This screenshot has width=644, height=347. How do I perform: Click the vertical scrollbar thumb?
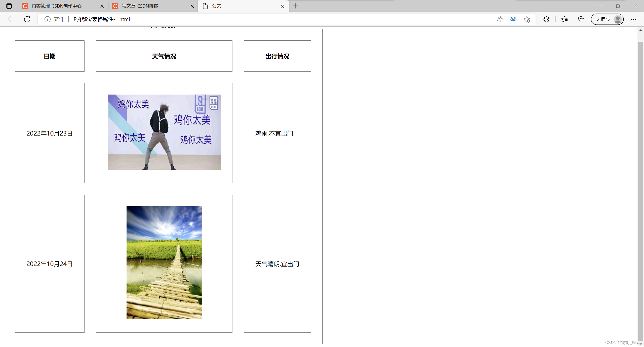point(640,191)
